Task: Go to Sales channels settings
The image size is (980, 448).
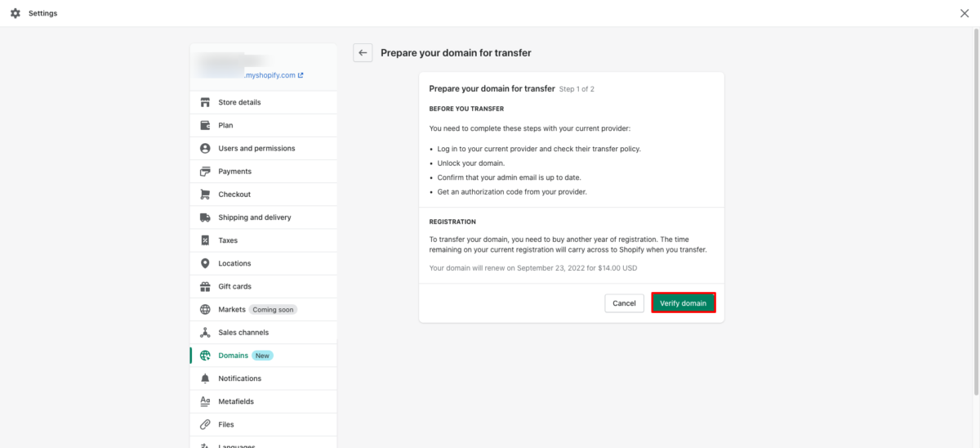Action: click(243, 333)
